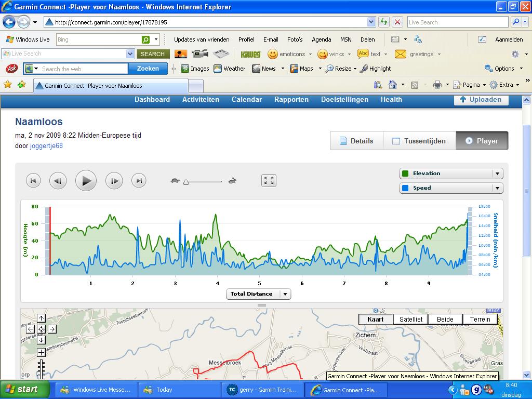Screen dimensions: 532x399
Task: Go to Activiteiten in the navigation
Action: click(201, 99)
